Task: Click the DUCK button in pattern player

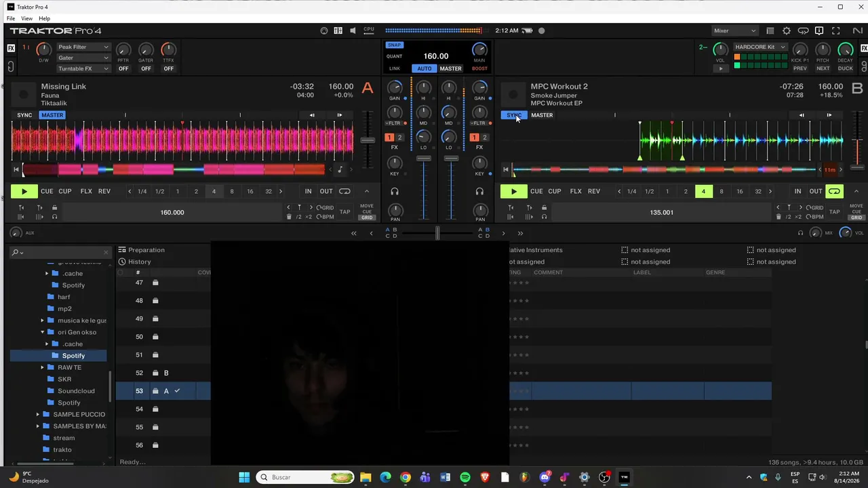Action: (846, 68)
